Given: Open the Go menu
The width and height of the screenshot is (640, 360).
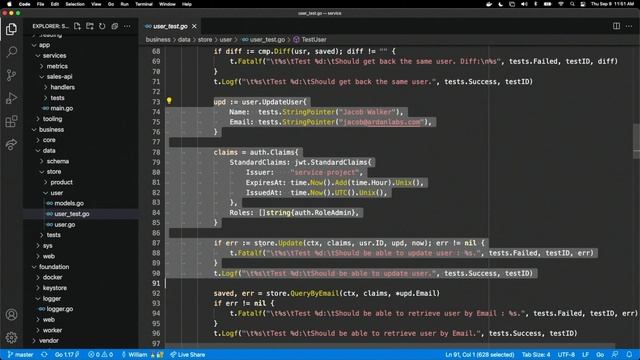Looking at the screenshot, I should [x=111, y=4].
